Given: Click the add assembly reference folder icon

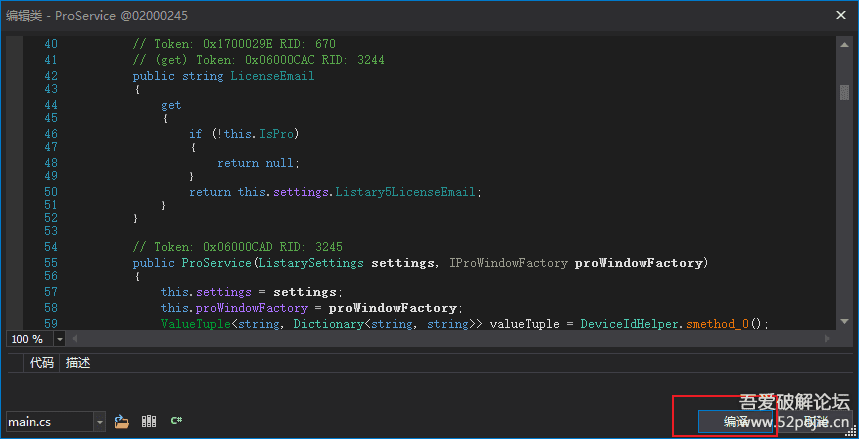Looking at the screenshot, I should pyautogui.click(x=122, y=422).
